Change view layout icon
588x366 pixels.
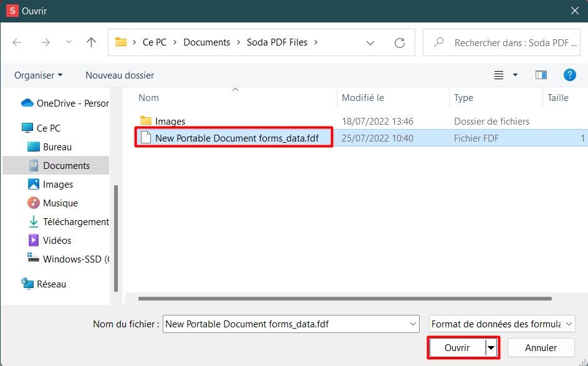(x=499, y=75)
